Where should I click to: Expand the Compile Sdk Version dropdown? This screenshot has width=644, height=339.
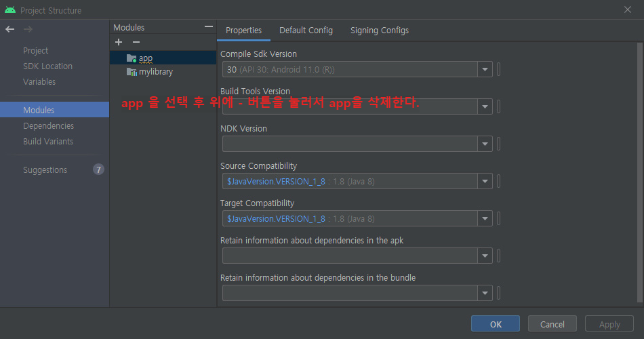point(485,69)
